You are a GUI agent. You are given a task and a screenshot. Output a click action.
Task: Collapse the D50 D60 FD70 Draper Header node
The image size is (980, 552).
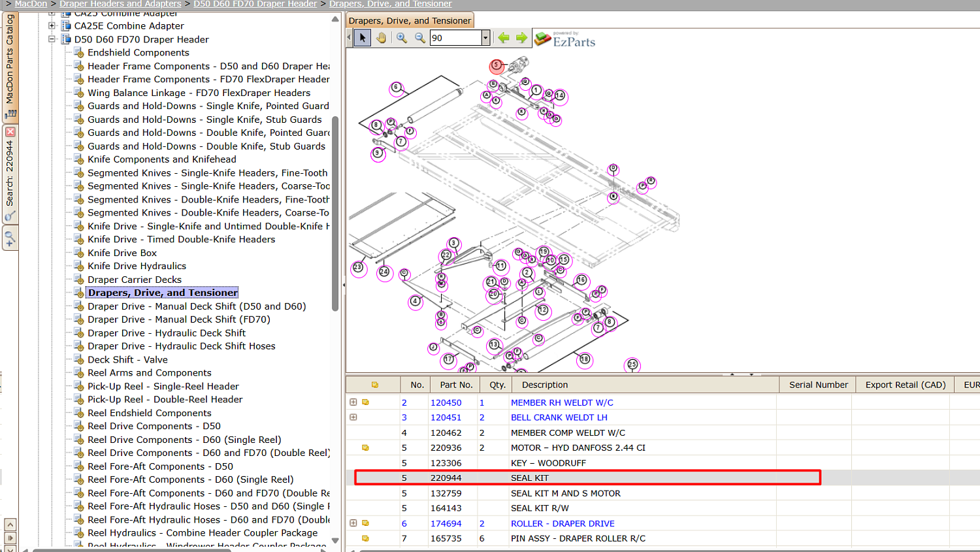52,39
